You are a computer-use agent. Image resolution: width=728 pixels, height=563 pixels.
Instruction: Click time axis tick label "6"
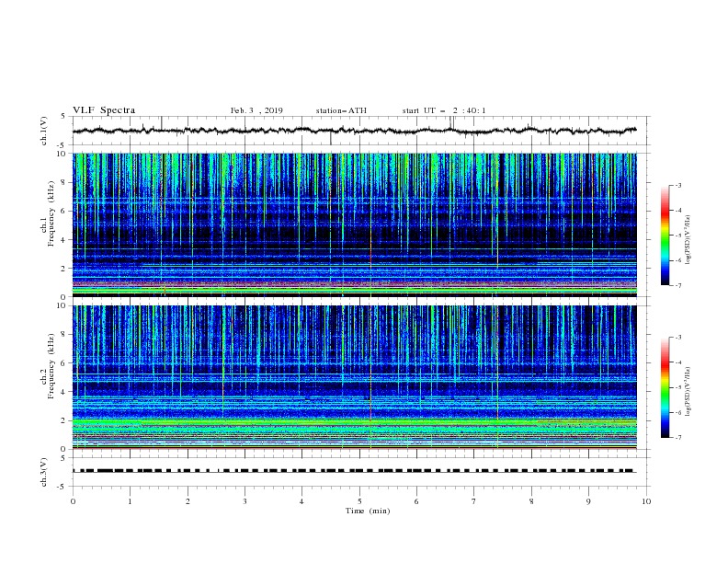[x=416, y=501]
